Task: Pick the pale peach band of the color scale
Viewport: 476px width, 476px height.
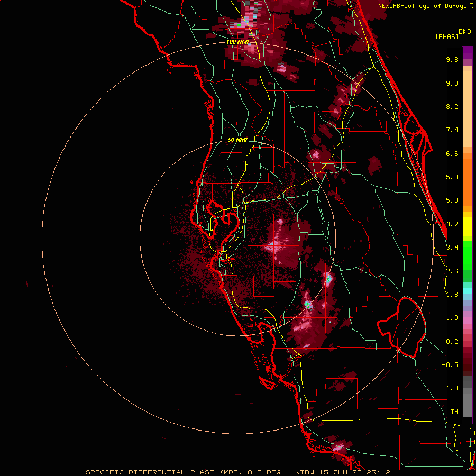Action: [467, 108]
